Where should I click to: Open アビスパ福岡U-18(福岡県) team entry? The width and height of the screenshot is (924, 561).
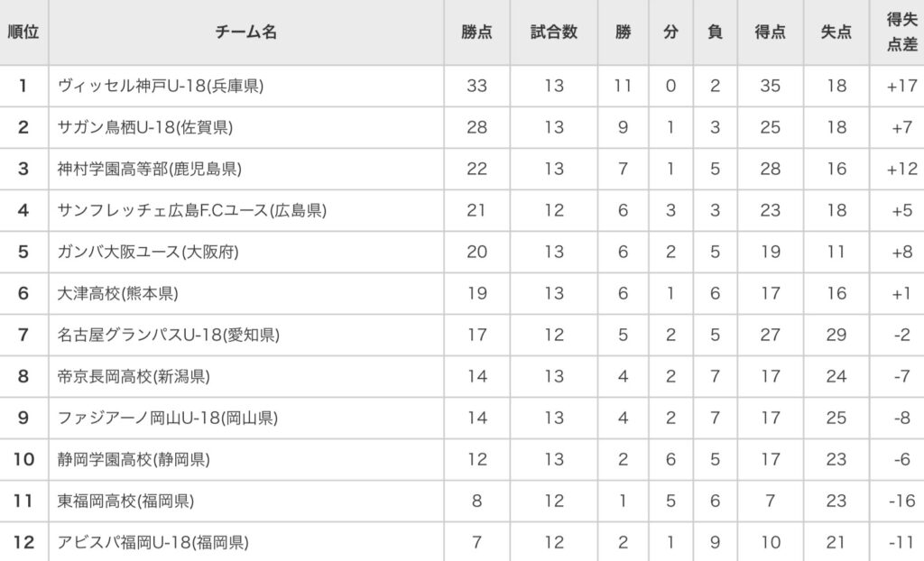(152, 543)
